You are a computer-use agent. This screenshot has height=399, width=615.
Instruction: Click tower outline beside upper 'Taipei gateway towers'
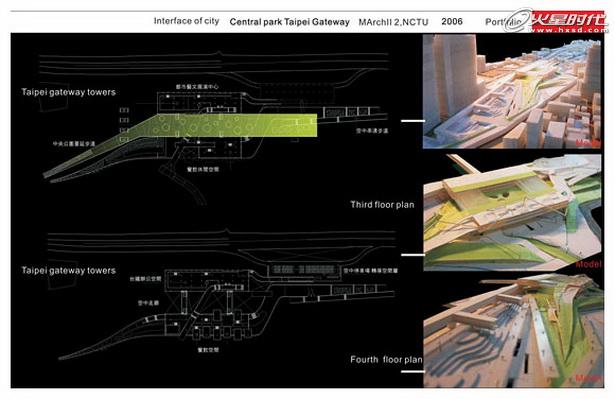[55, 97]
